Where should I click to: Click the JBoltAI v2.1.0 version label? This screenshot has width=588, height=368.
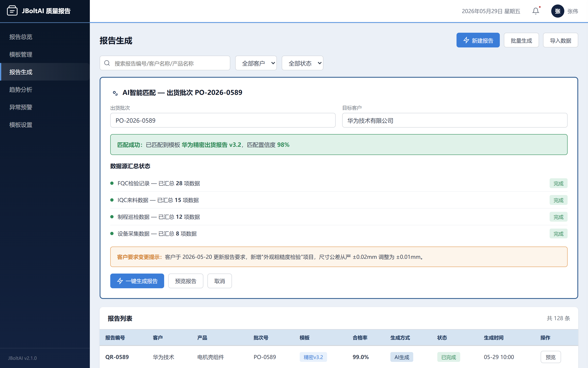pos(22,358)
